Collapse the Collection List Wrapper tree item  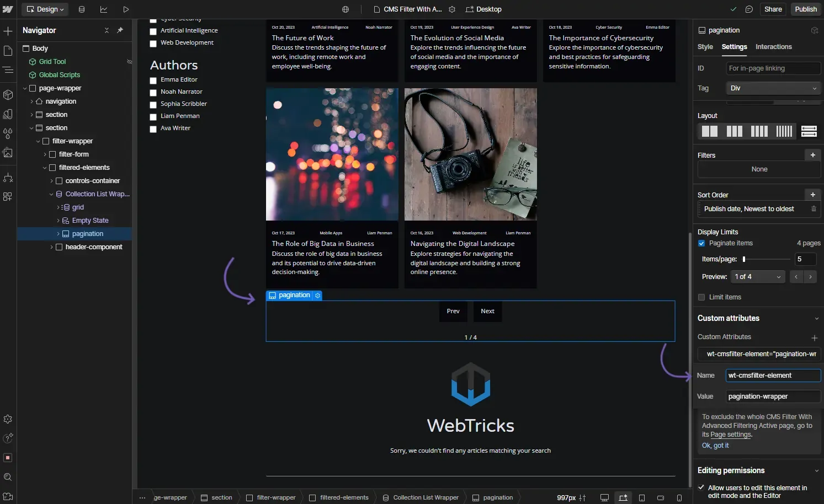coord(51,194)
